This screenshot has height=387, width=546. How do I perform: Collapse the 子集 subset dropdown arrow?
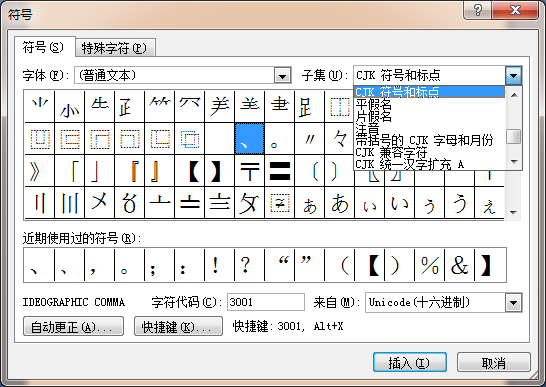coord(513,75)
